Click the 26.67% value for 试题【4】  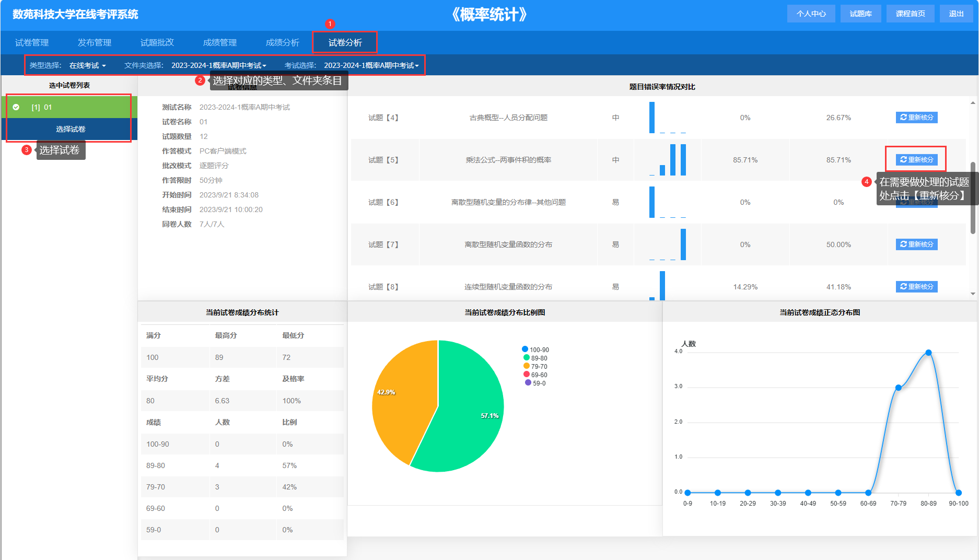[x=838, y=118]
